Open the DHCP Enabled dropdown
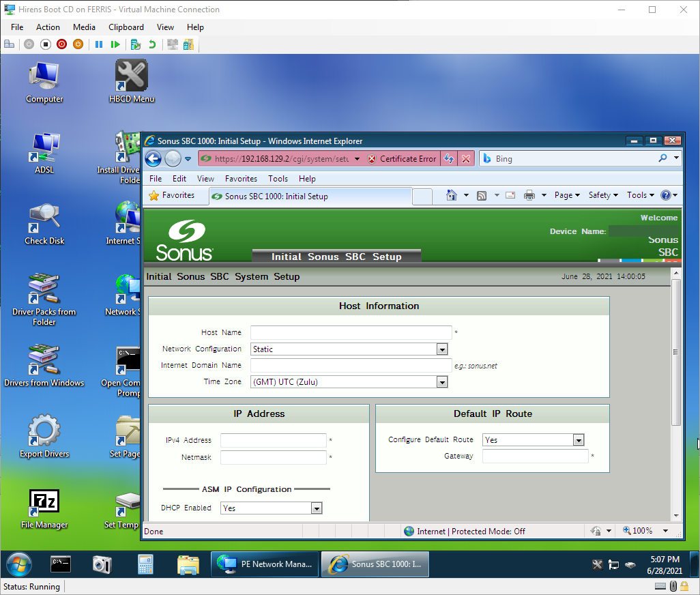This screenshot has height=595, width=700. (x=317, y=508)
